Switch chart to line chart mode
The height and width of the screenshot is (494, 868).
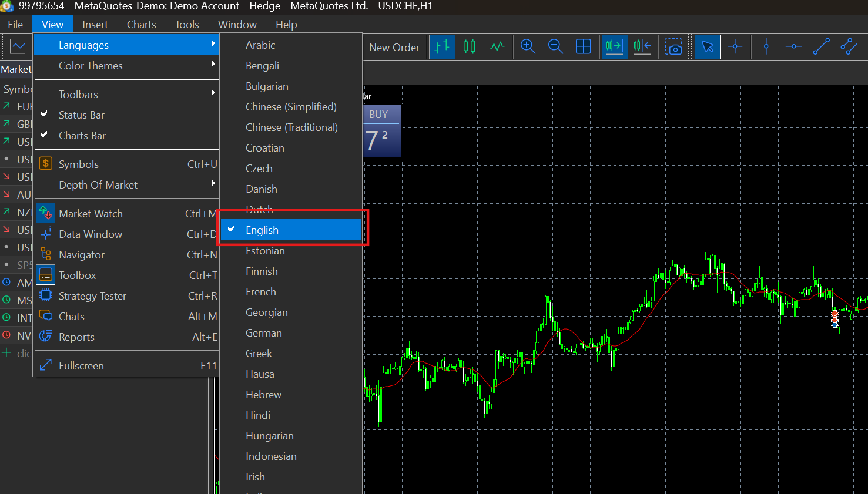[497, 46]
